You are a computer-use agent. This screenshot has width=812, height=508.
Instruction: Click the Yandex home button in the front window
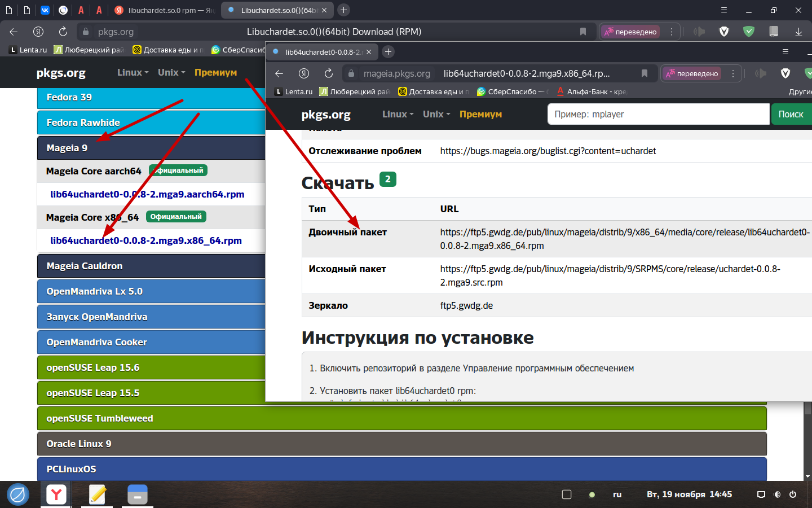304,73
